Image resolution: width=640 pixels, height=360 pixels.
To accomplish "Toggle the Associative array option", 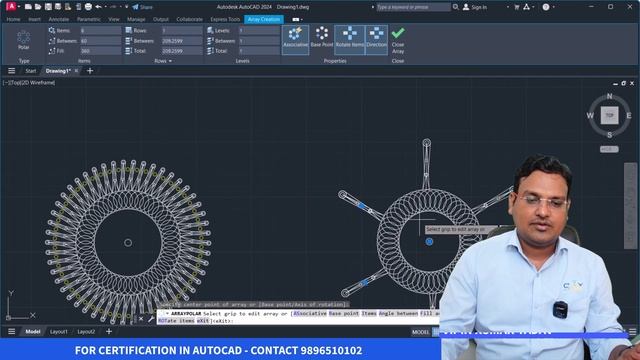I will tap(295, 40).
